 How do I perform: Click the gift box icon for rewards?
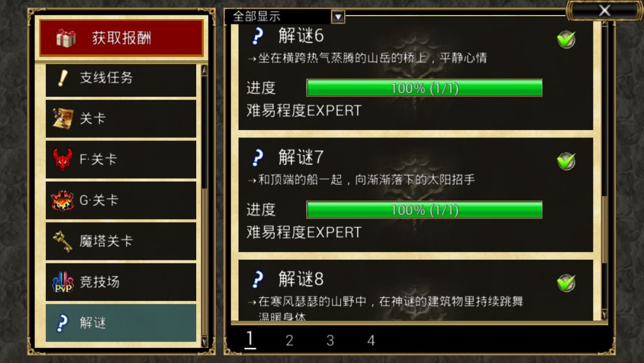tap(66, 38)
